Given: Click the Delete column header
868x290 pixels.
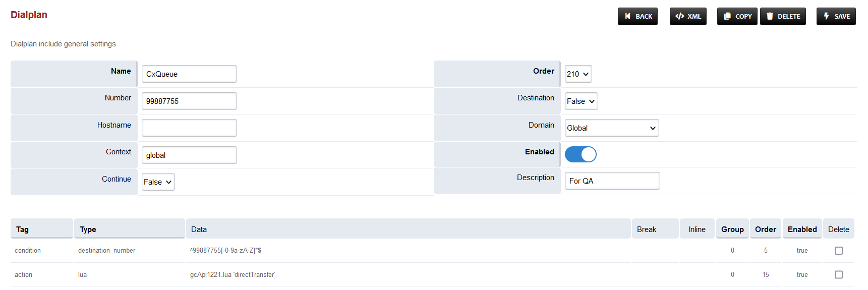Looking at the screenshot, I should 838,229.
